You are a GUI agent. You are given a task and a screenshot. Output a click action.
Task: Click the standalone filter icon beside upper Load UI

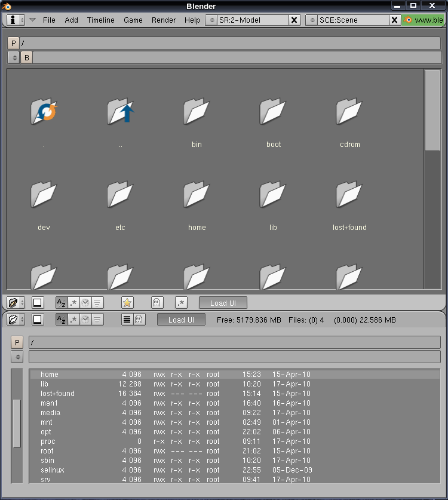pyautogui.click(x=181, y=303)
